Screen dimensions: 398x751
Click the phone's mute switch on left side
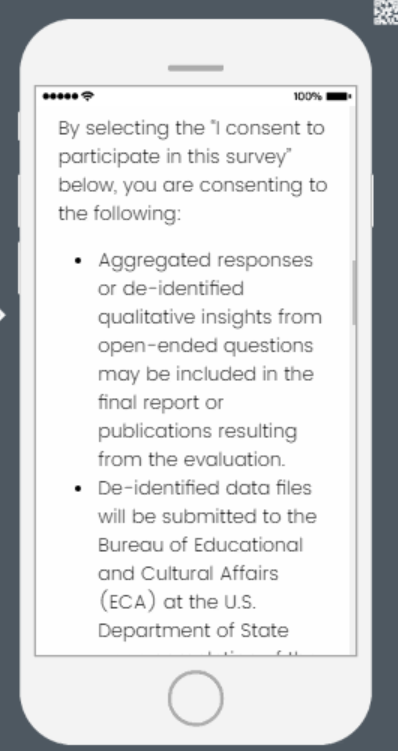pos(19,126)
